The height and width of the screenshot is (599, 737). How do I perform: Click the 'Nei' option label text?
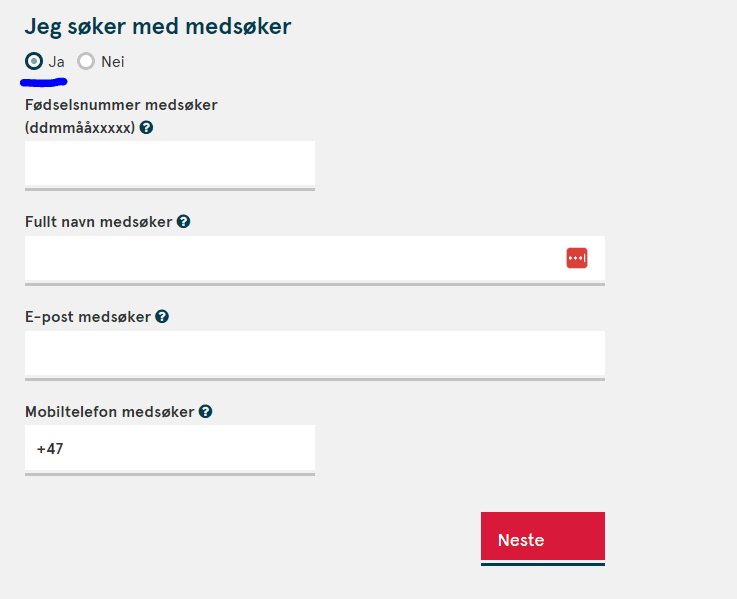pyautogui.click(x=112, y=62)
